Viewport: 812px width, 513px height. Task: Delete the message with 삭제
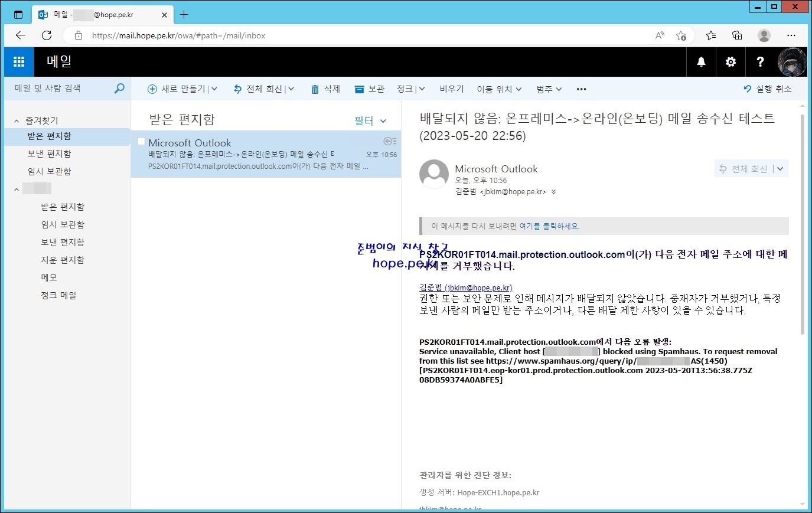pyautogui.click(x=325, y=89)
